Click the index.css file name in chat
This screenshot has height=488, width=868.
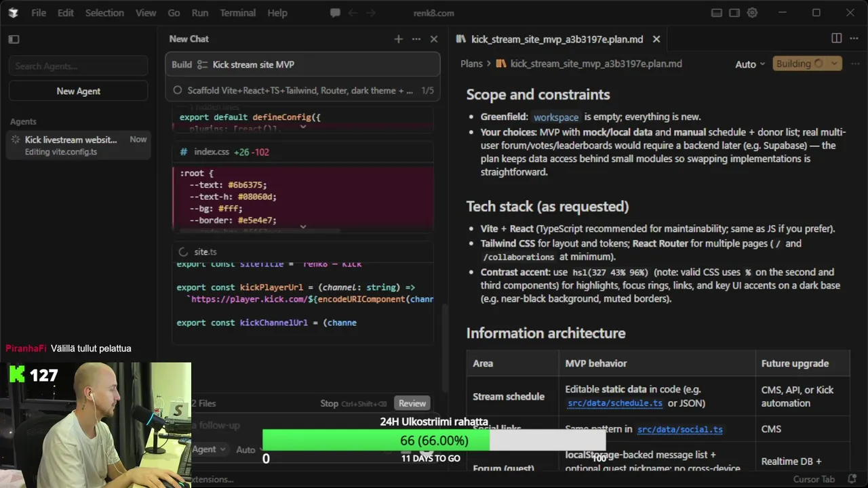coord(212,152)
